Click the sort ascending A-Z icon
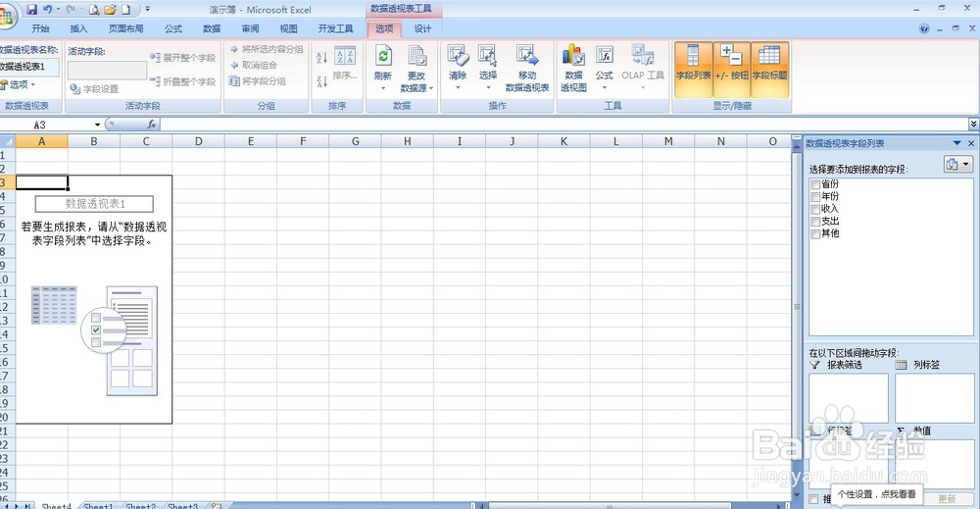Viewport: 980px width, 509px height. [x=321, y=58]
